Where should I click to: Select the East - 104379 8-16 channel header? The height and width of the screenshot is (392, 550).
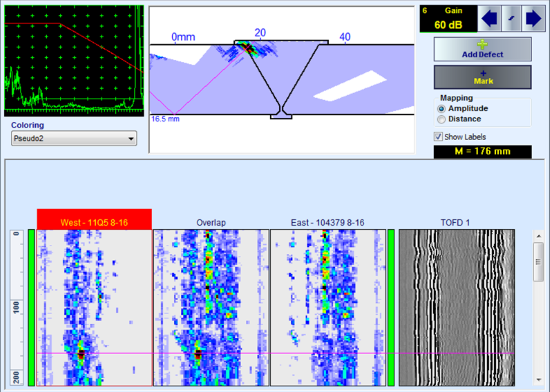tap(327, 223)
